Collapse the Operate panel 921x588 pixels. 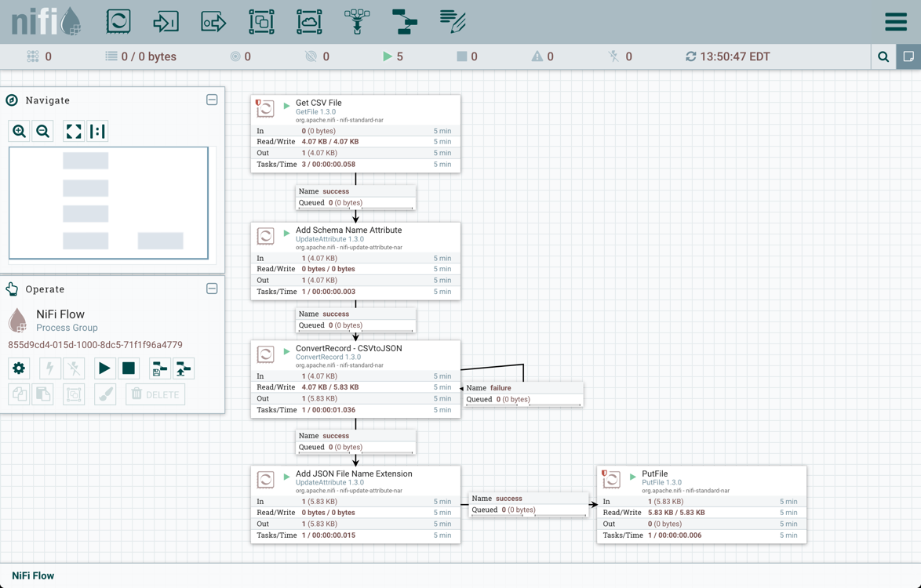click(211, 289)
